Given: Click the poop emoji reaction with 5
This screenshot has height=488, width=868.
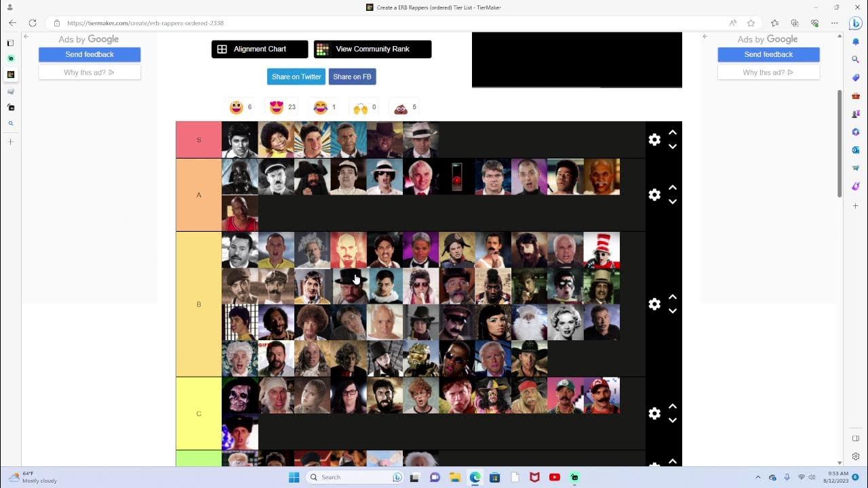Looking at the screenshot, I should [401, 107].
